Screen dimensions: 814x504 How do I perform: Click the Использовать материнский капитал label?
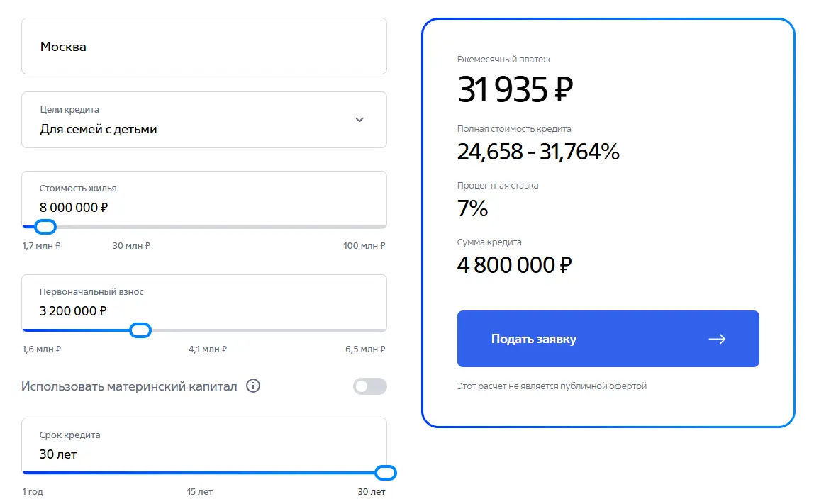click(129, 386)
